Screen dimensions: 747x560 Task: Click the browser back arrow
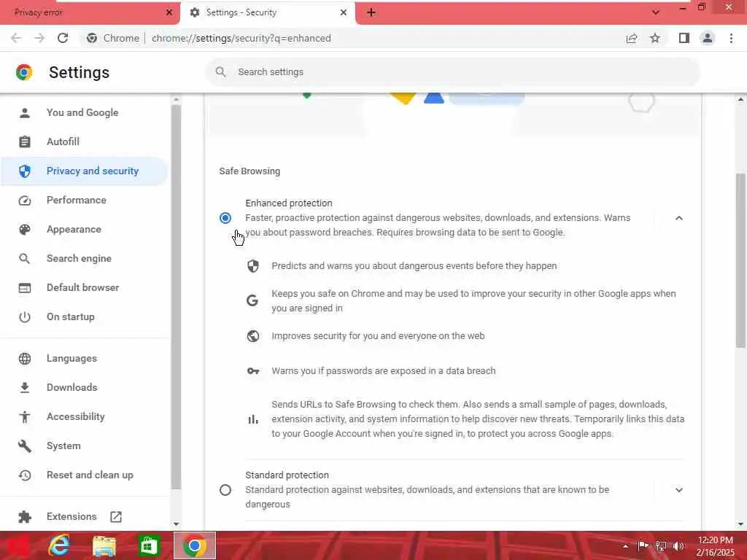click(16, 38)
